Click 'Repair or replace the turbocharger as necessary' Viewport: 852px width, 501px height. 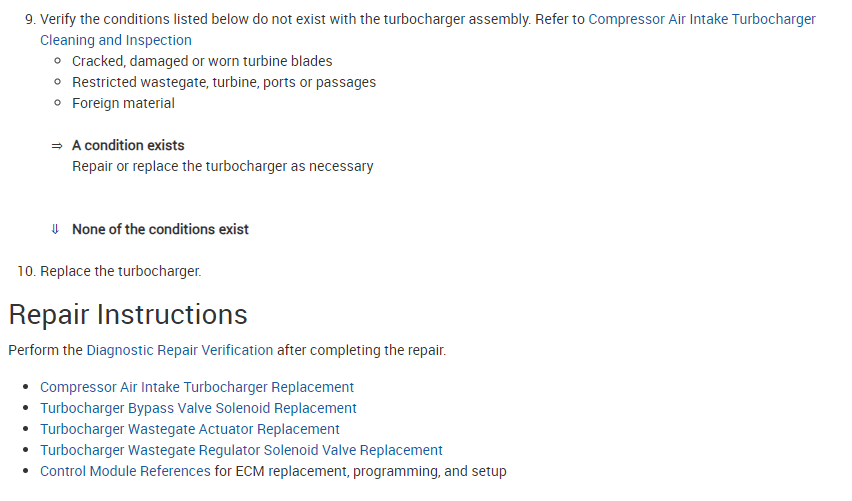coord(222,166)
